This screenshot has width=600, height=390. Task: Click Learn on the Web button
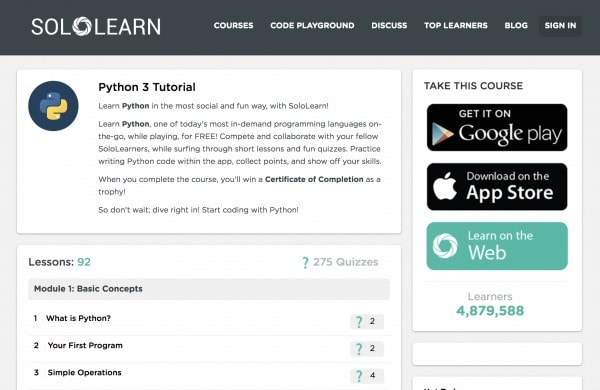click(497, 246)
